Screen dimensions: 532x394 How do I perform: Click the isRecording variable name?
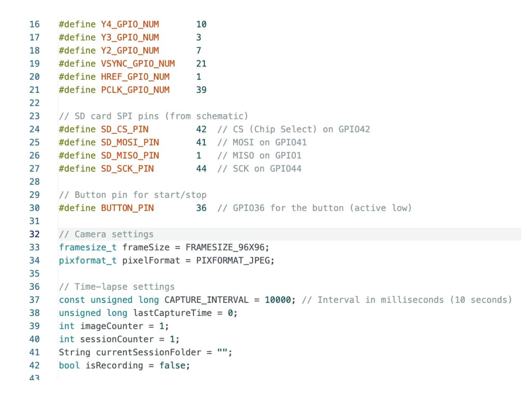[114, 365]
